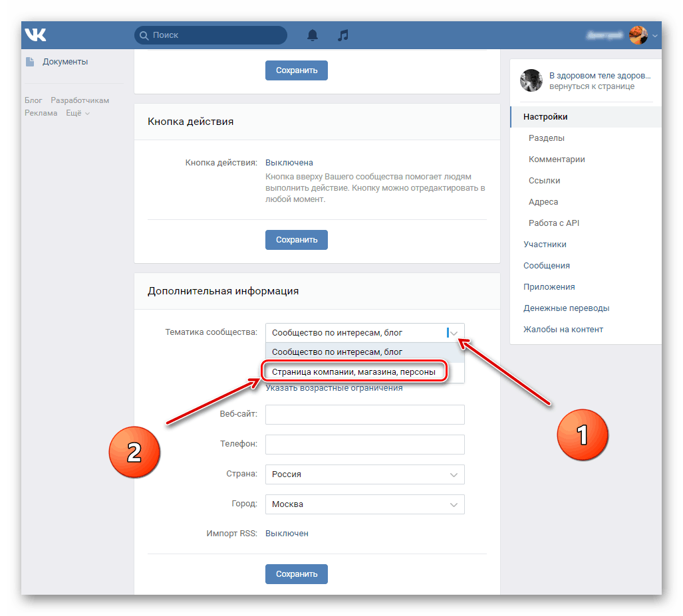Screen dimensions: 683x616
Task: Open Разделы settings subsection
Action: pos(546,138)
